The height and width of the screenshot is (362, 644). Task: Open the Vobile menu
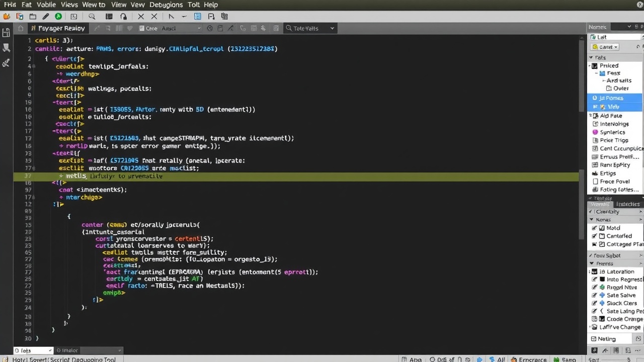(46, 5)
